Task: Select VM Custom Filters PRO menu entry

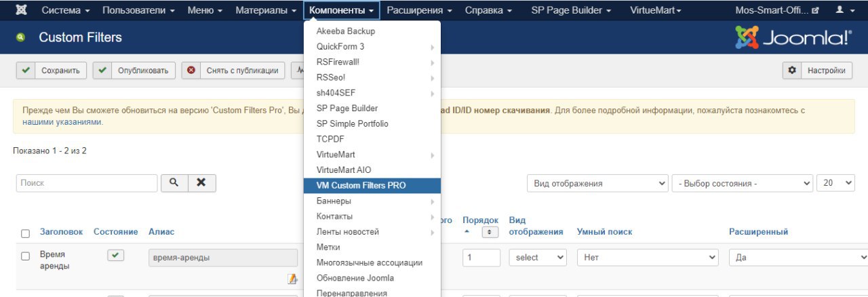Action: tap(361, 185)
